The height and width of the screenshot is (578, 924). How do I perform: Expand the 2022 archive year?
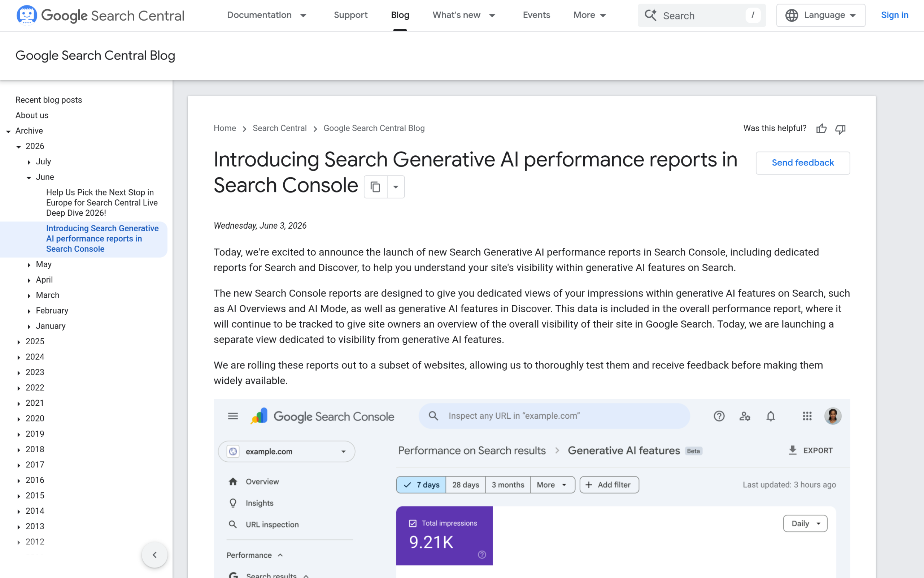point(19,388)
